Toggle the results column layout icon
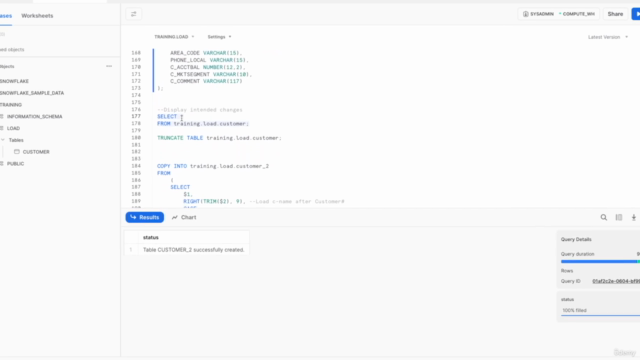The height and width of the screenshot is (360, 640). tap(619, 218)
